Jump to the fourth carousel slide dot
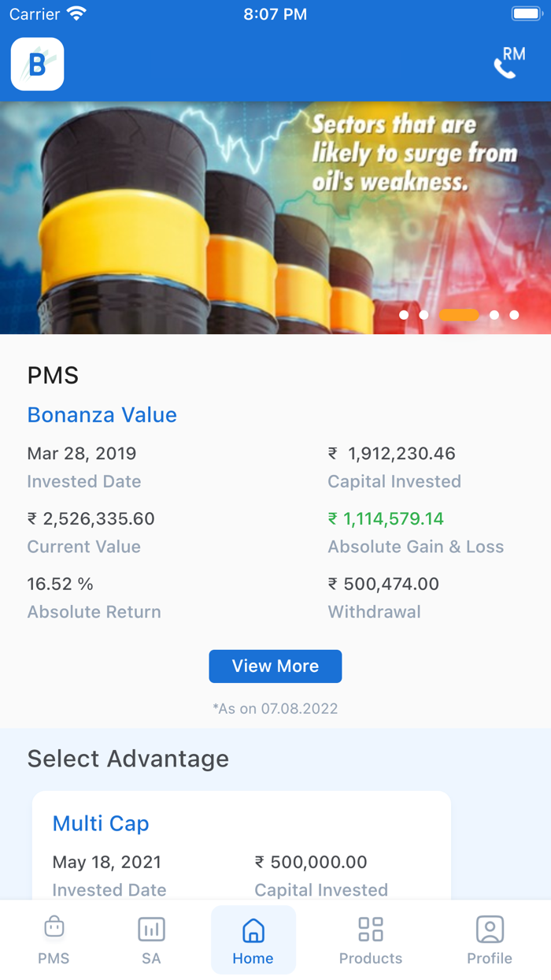Screen dimensions: 551x980 [494, 314]
